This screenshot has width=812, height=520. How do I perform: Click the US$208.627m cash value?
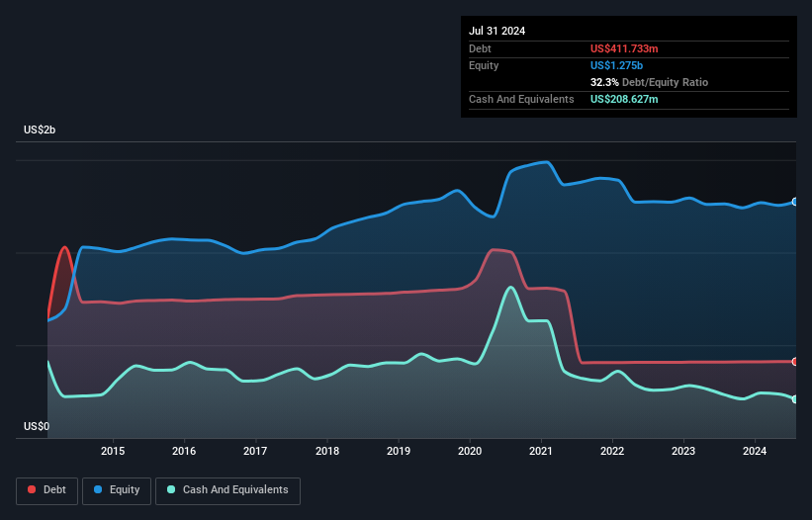click(624, 99)
